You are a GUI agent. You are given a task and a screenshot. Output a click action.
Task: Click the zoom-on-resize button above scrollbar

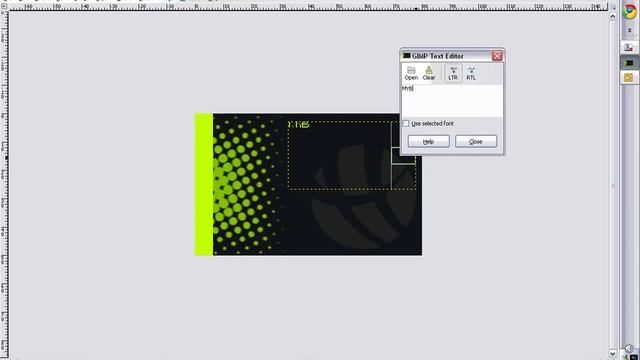coord(613,7)
